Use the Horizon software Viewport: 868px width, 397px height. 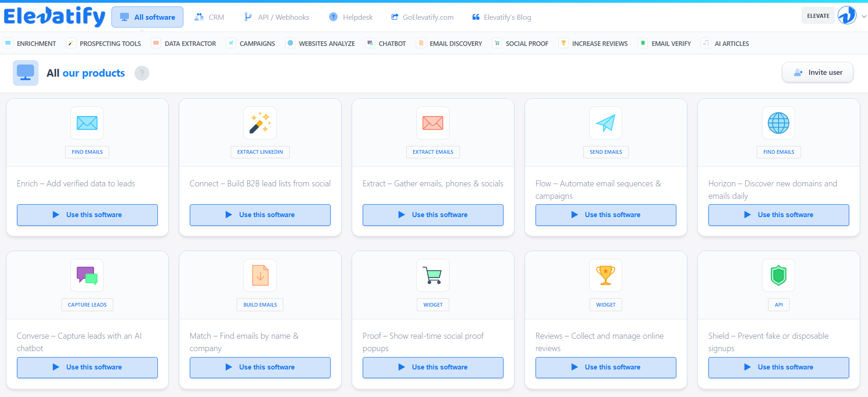point(779,215)
